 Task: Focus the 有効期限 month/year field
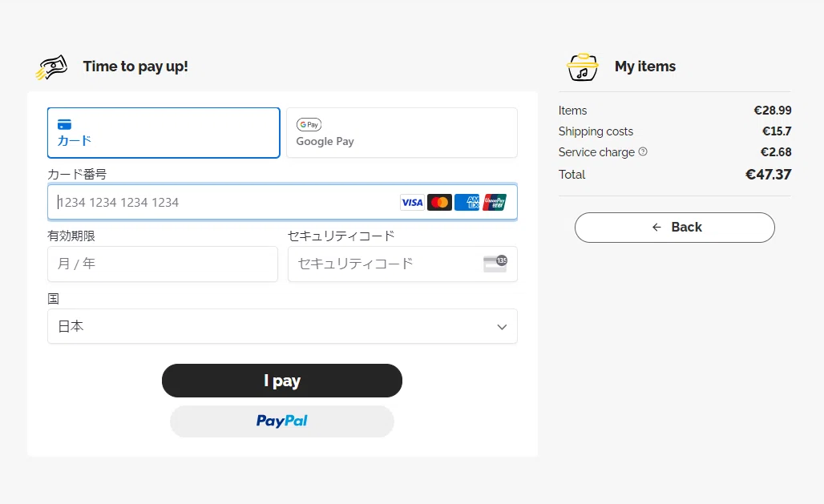163,264
